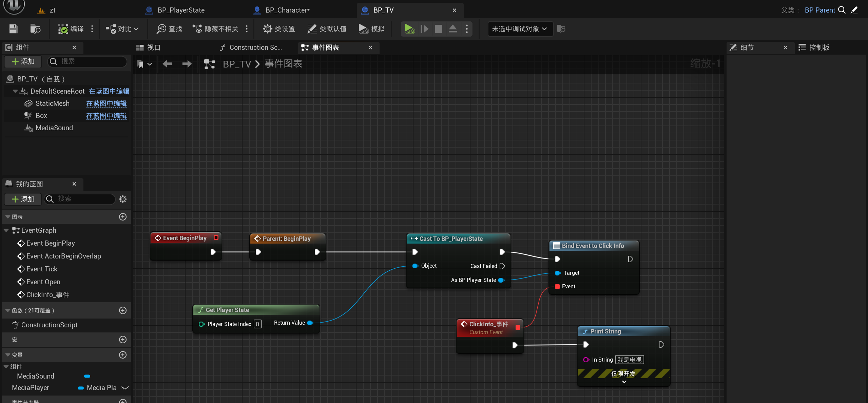Viewport: 868px width, 403px height.
Task: Click the ClickInfo custom event red delegate pin
Action: 518,327
